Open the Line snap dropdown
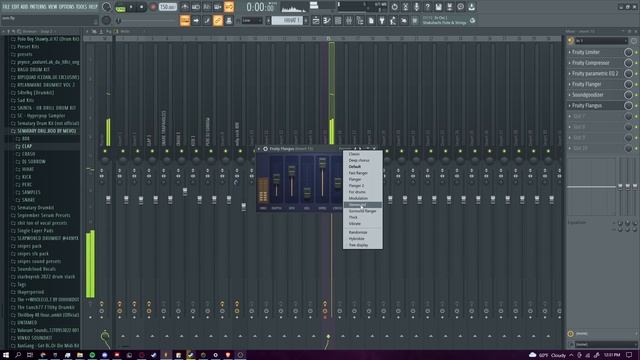The width and height of the screenshot is (640, 360). (x=251, y=20)
